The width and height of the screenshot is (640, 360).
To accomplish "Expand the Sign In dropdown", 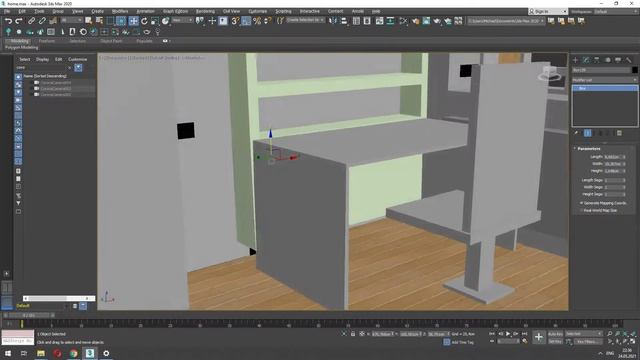I will click(548, 11).
